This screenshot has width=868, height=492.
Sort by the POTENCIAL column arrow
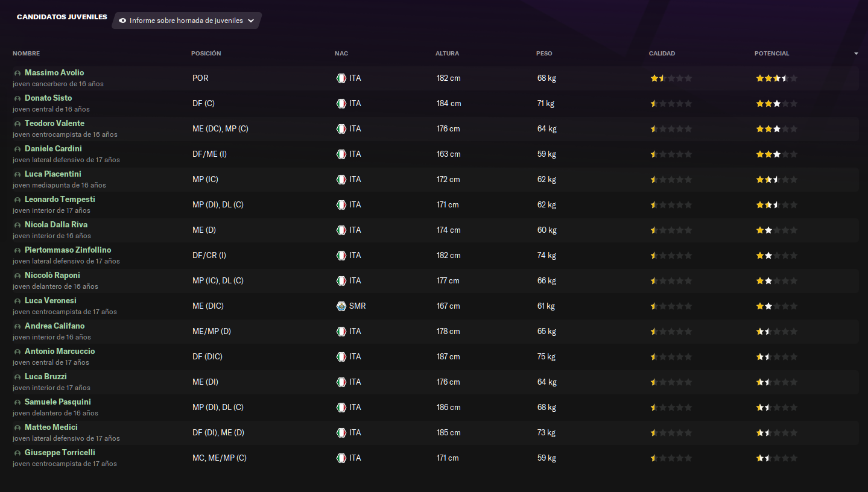(856, 54)
